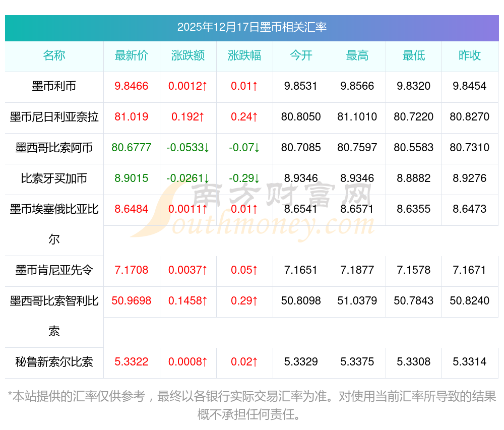Click high value 81.1010

tap(357, 116)
